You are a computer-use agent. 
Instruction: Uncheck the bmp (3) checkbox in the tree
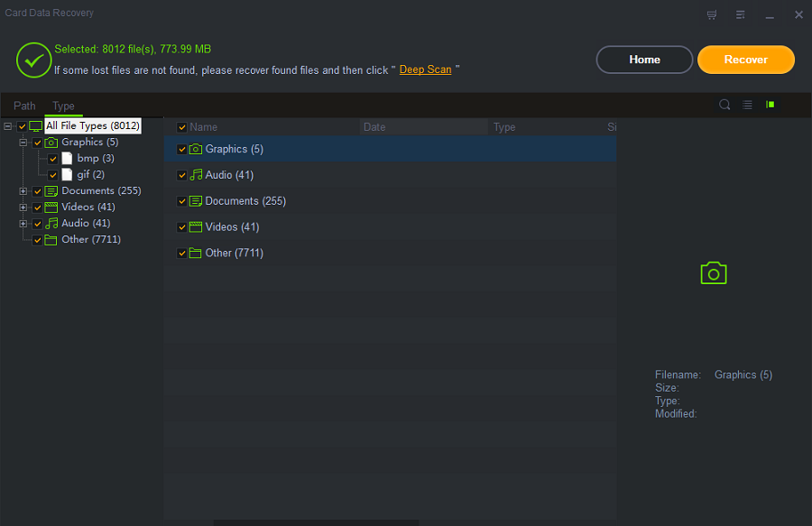53,159
